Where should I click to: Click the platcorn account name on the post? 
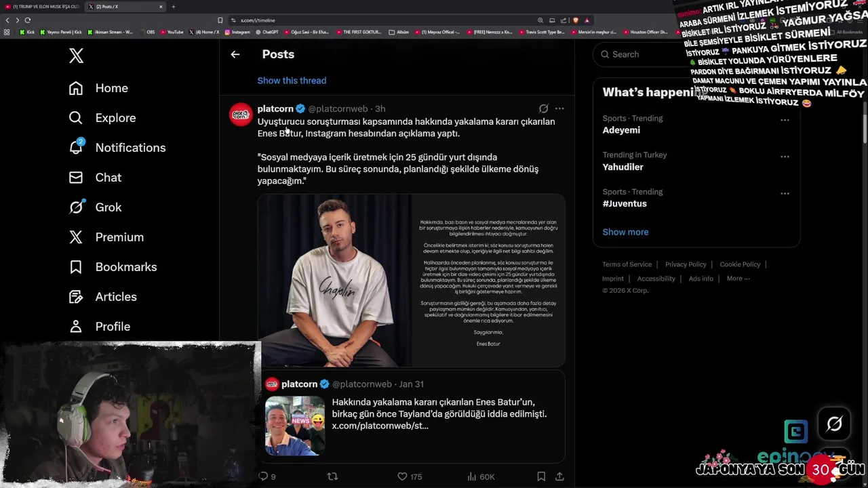coord(275,108)
